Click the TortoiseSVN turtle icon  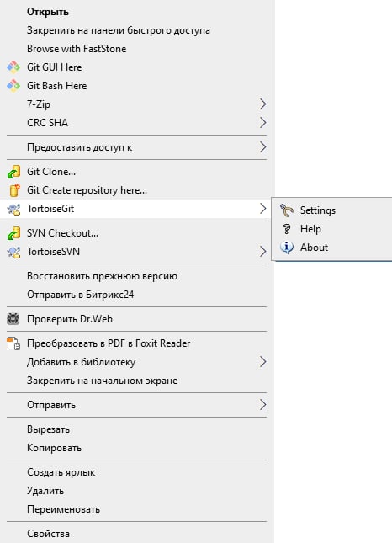(13, 252)
